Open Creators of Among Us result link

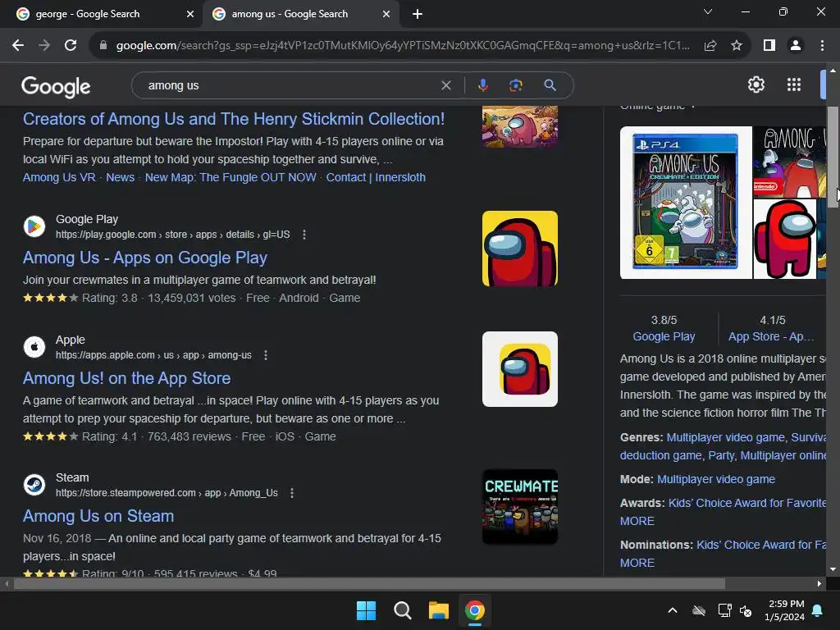click(x=234, y=119)
